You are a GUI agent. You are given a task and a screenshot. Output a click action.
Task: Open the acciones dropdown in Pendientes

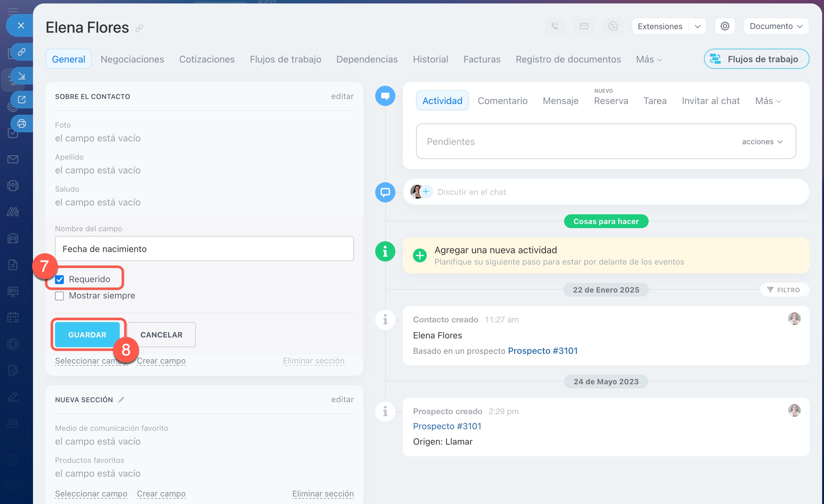click(762, 141)
